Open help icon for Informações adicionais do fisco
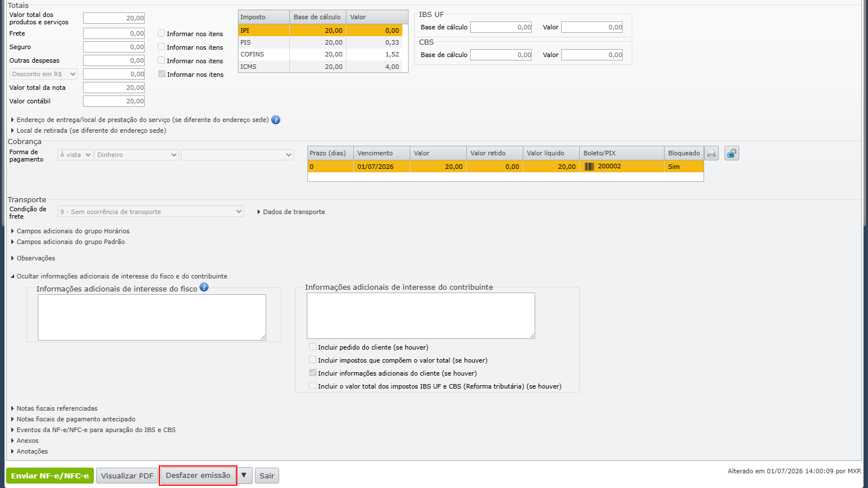This screenshot has height=488, width=868. [x=204, y=287]
